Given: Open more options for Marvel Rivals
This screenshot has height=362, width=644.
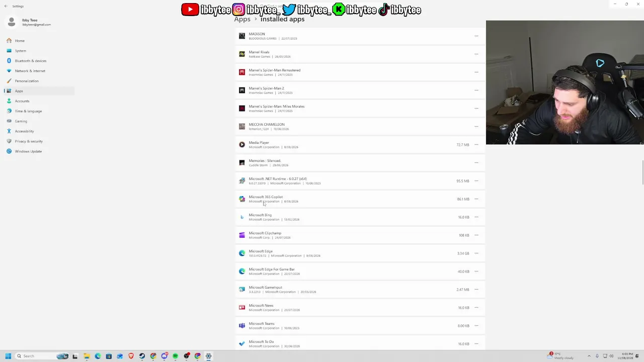Looking at the screenshot, I should pyautogui.click(x=476, y=54).
